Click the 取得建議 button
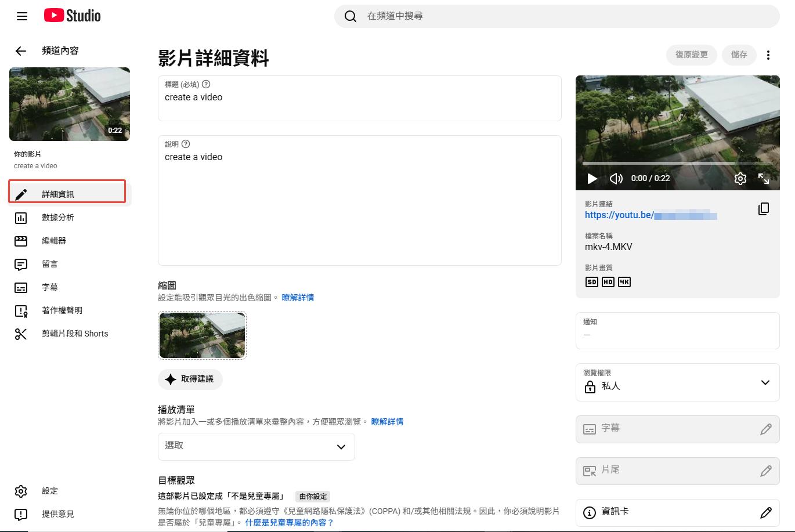This screenshot has width=795, height=532. point(190,379)
